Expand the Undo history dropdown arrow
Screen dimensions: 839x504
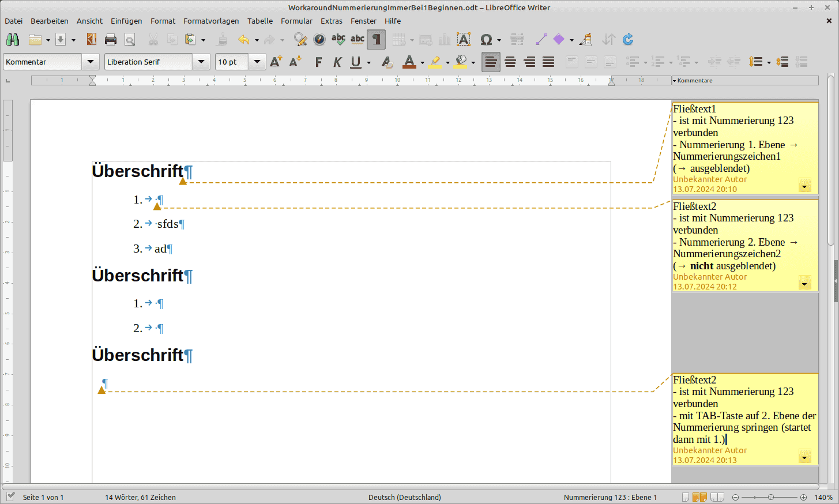tap(257, 40)
